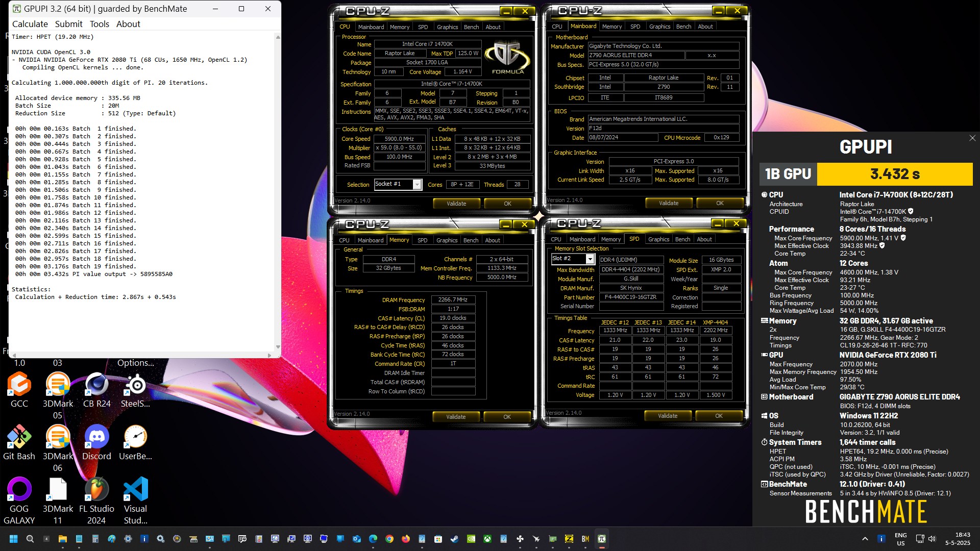
Task: Select the Bench tab in CPU-Z CPU window
Action: [471, 27]
